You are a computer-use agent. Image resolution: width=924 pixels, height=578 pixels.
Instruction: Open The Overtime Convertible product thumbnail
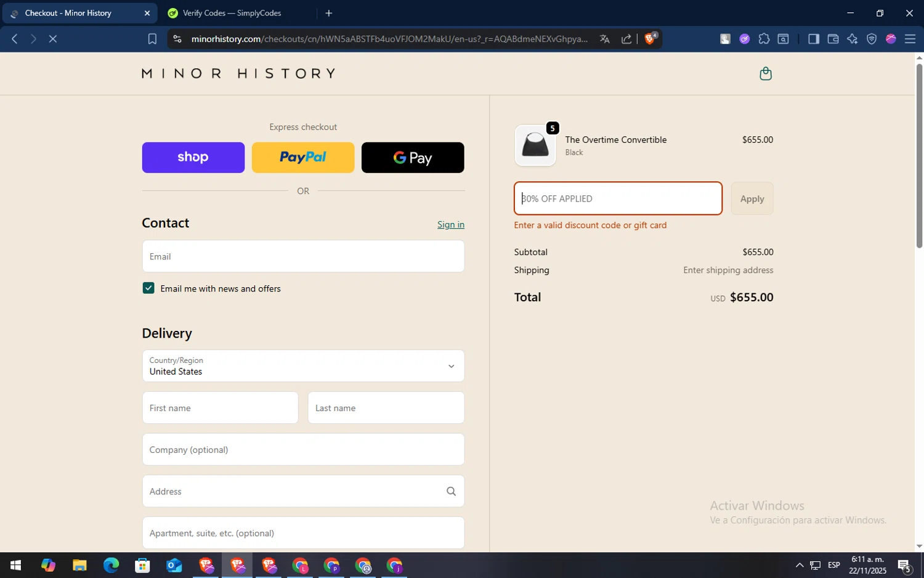tap(535, 145)
